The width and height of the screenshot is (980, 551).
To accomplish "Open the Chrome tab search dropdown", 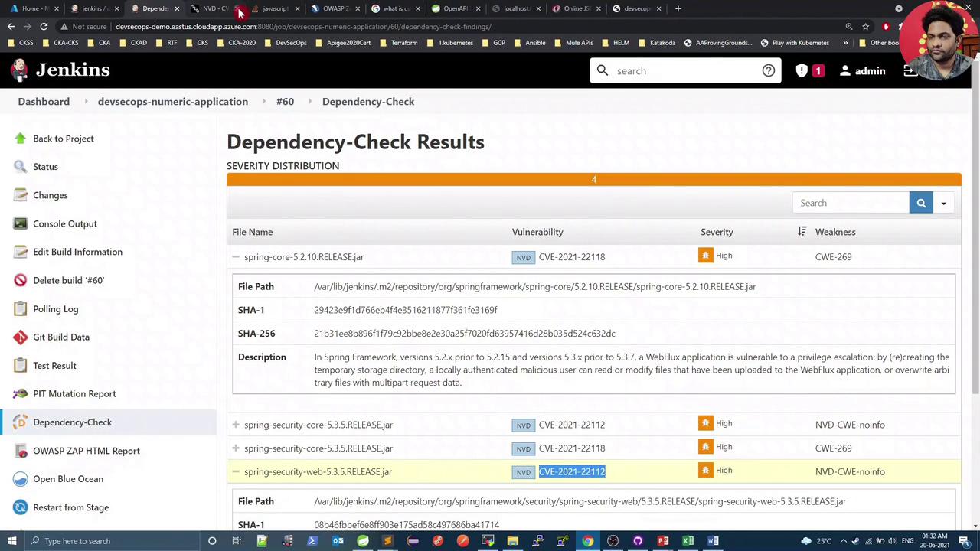I will point(899,8).
